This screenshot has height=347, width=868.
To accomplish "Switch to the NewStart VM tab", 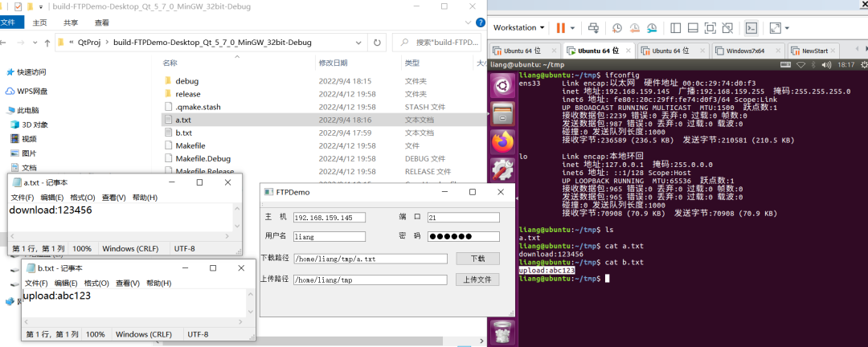I will coord(815,51).
